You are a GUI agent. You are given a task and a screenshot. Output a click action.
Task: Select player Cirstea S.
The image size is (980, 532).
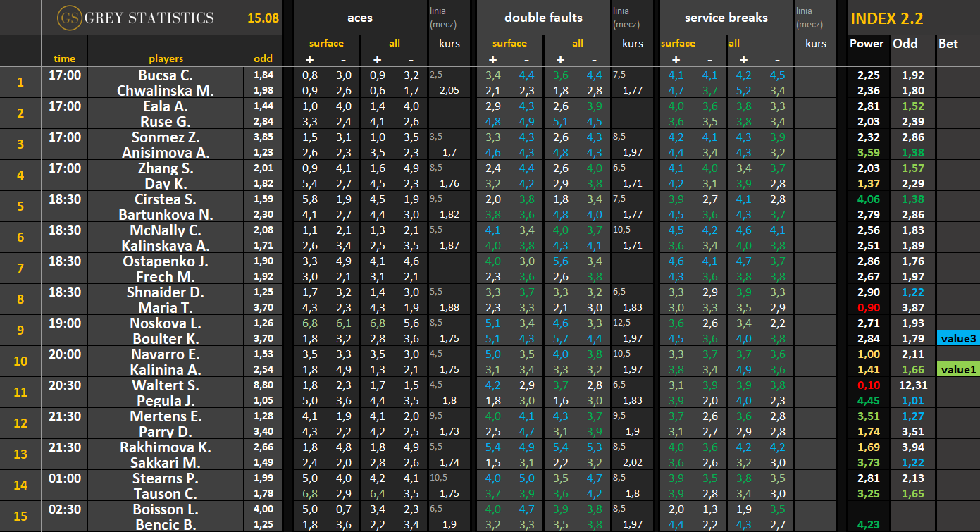pos(166,199)
